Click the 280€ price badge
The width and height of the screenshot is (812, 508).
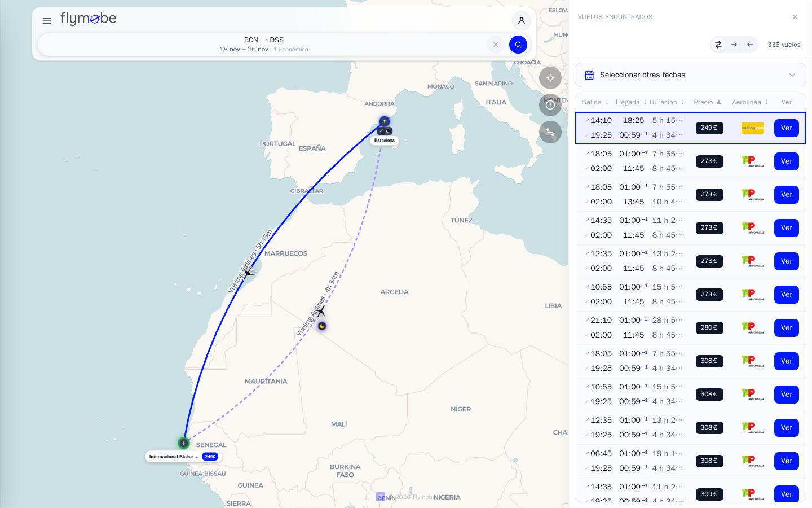[x=709, y=328]
